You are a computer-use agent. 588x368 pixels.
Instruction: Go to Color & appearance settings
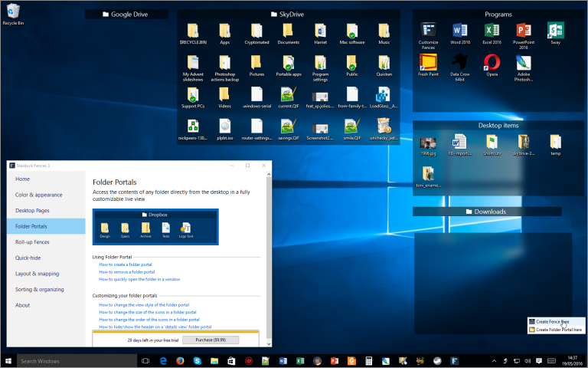pos(39,195)
